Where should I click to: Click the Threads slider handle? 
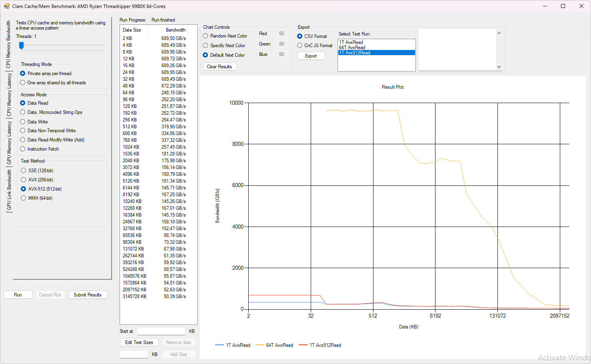click(22, 46)
